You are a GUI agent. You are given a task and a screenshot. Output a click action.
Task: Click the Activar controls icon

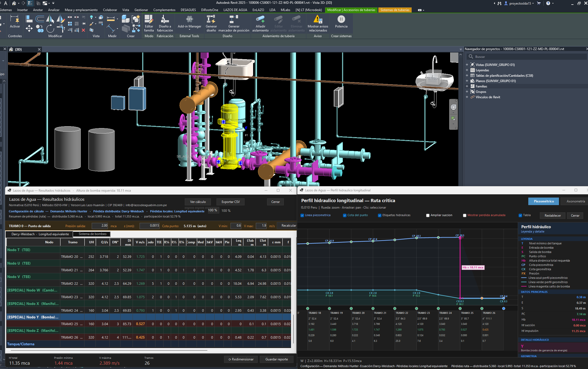(x=15, y=22)
